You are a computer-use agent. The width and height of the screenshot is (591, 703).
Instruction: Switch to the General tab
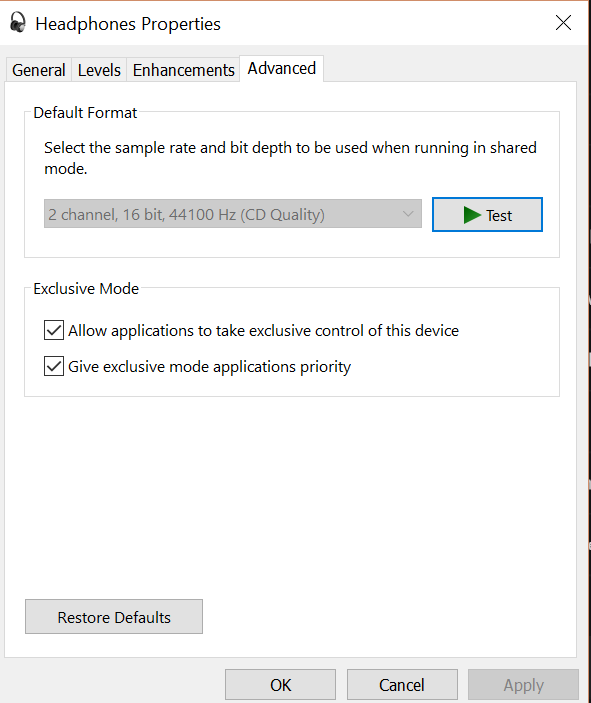pos(39,70)
